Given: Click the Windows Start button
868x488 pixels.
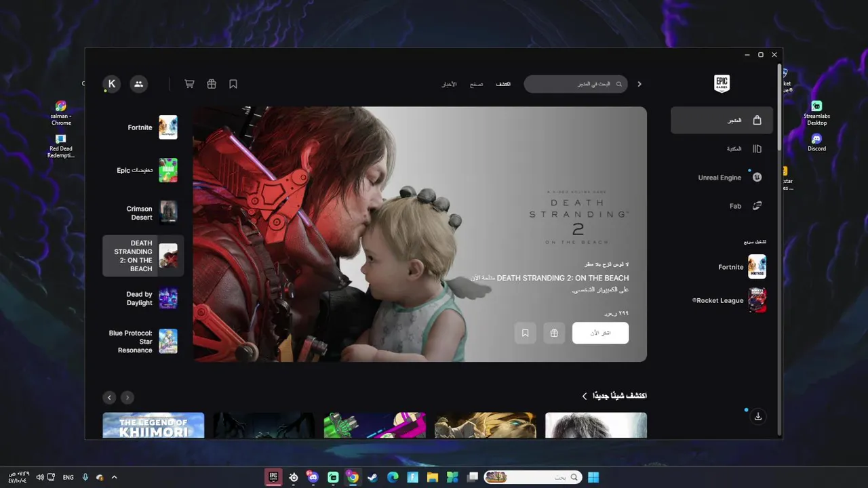Looking at the screenshot, I should point(593,477).
